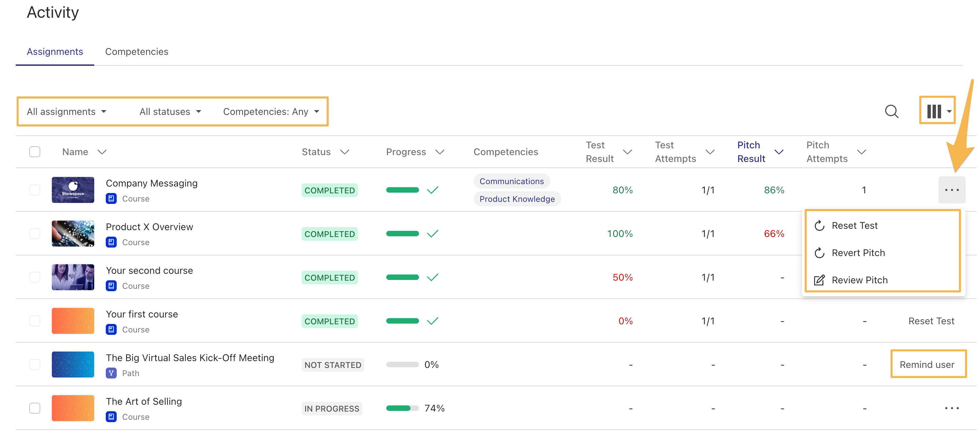Check The Art of Selling row checkbox
Viewport: 980px width, 431px height.
point(34,408)
